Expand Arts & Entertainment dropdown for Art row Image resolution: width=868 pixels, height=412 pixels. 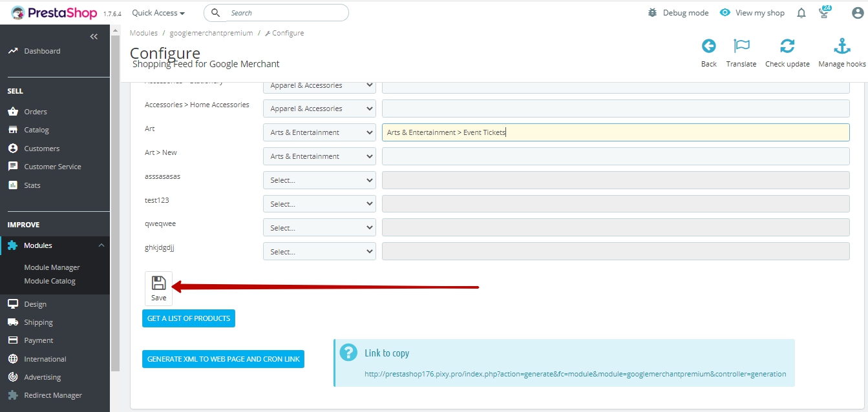click(x=319, y=132)
